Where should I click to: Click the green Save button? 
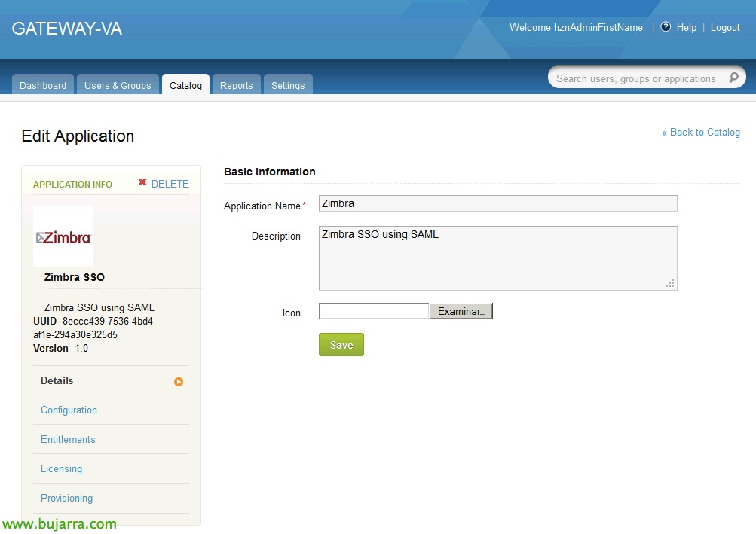coord(341,345)
